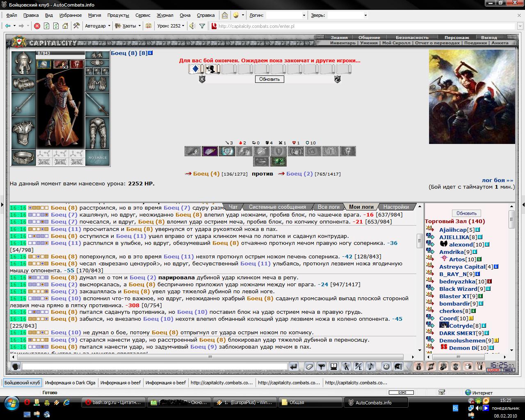
Task: Click the open hand skill icon
Action: 296,151
